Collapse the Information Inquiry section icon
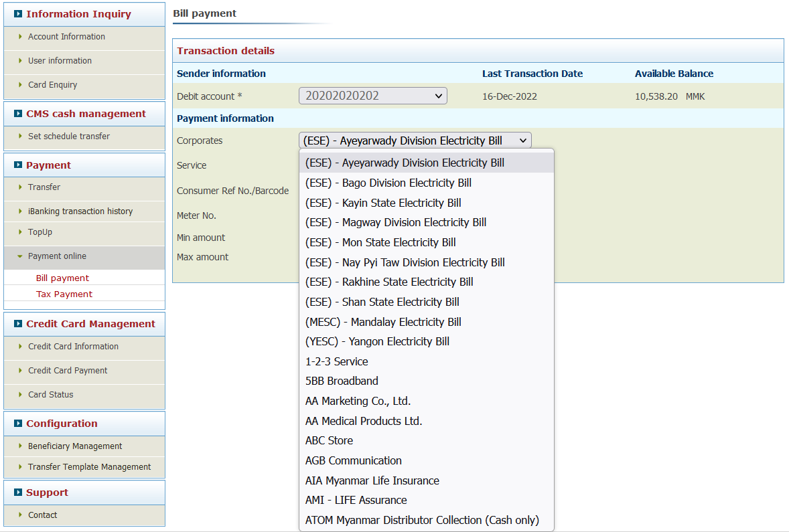The image size is (789, 532). click(18, 14)
